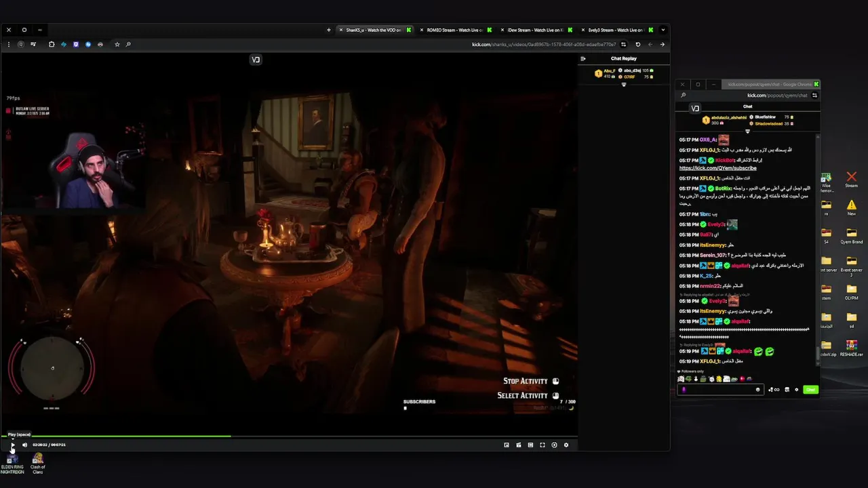Open the Stream desktop shortcut
Viewport: 868px width, 488px height.
(851, 180)
